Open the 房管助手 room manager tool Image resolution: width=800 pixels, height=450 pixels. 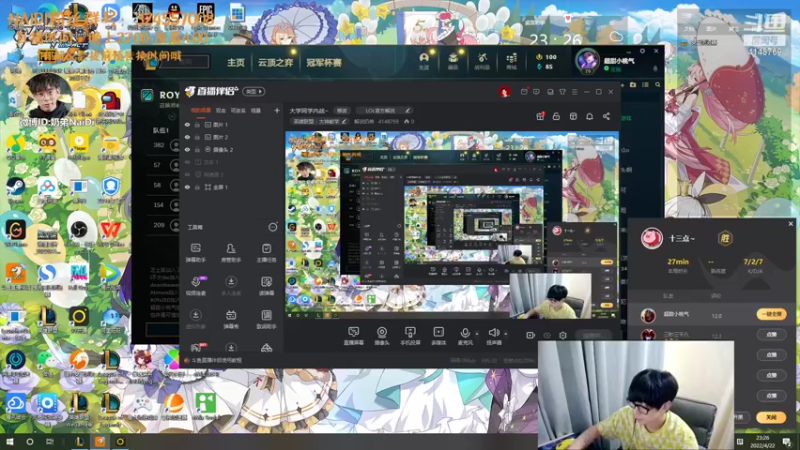pos(231,253)
